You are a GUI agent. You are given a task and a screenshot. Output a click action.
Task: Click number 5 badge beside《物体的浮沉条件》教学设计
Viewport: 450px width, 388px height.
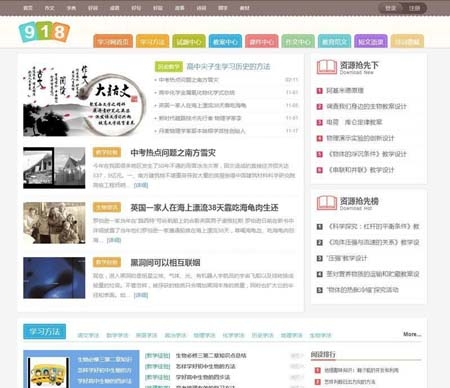(319, 154)
